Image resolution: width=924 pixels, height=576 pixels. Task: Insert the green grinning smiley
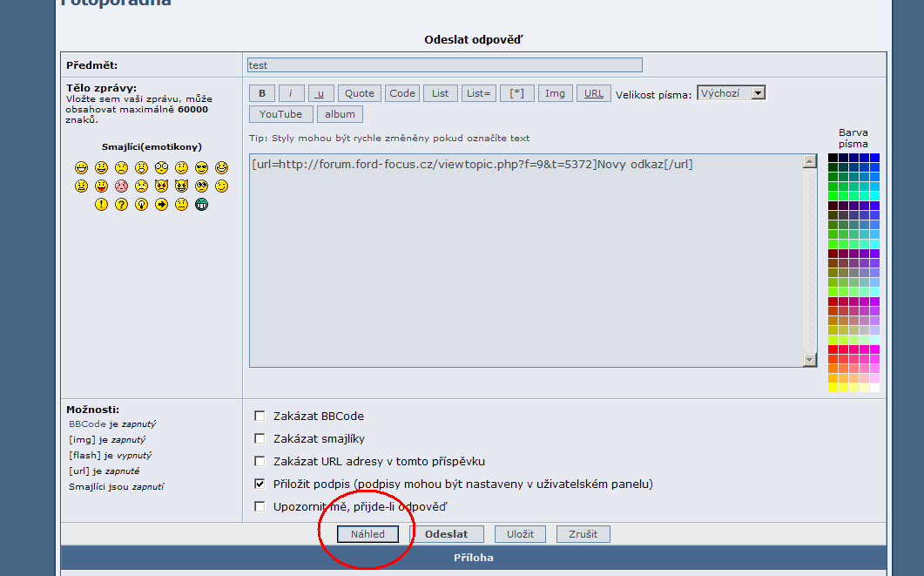(201, 205)
